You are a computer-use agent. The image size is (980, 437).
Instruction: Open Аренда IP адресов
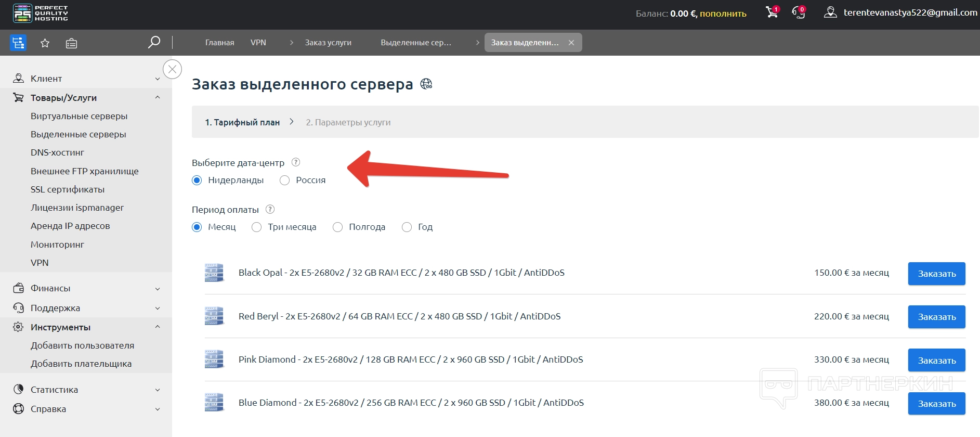tap(70, 226)
